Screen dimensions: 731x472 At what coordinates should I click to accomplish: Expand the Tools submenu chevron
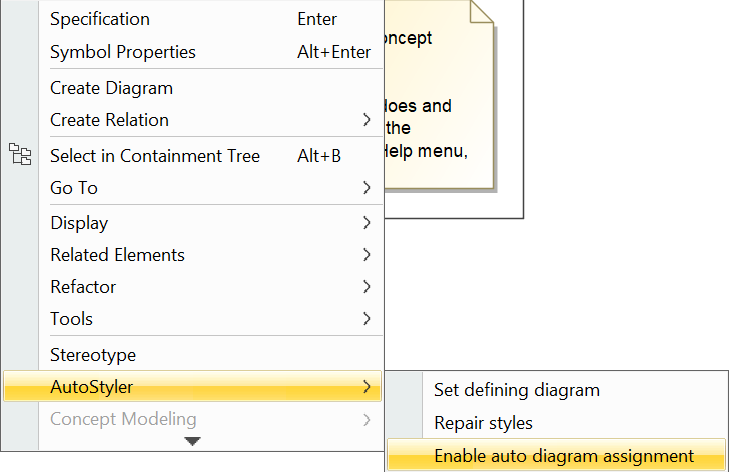point(367,319)
